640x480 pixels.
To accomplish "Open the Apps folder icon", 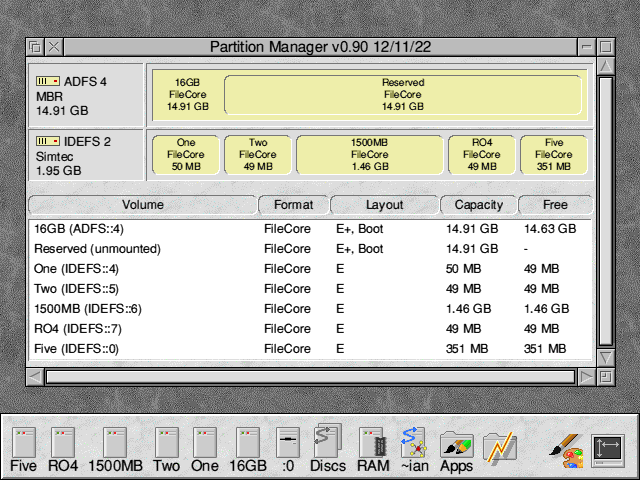I will click(456, 451).
